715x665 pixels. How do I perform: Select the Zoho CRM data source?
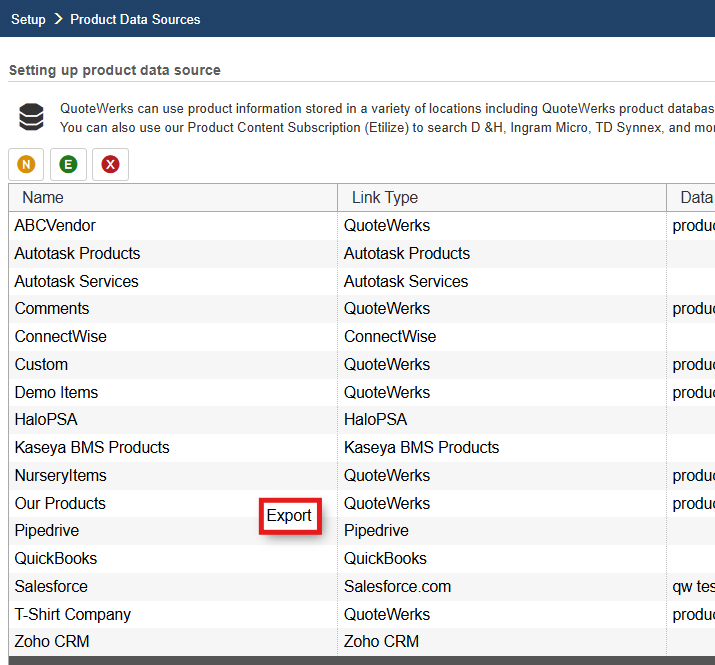click(x=52, y=641)
